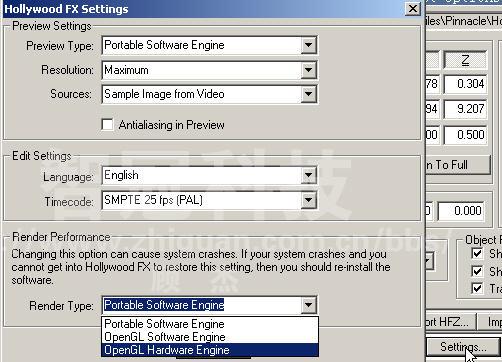502x362 pixels.
Task: Click the 9.207 value field in background window
Action: coord(465,109)
